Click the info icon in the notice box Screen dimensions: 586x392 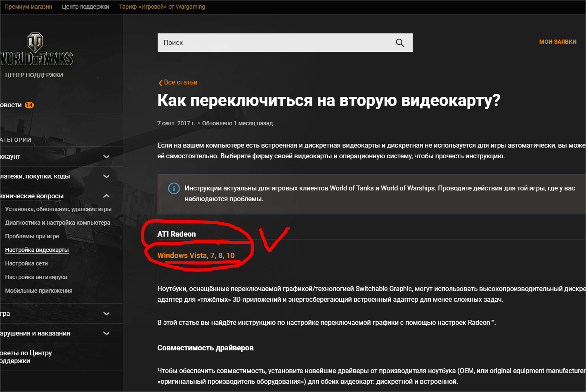pos(174,188)
